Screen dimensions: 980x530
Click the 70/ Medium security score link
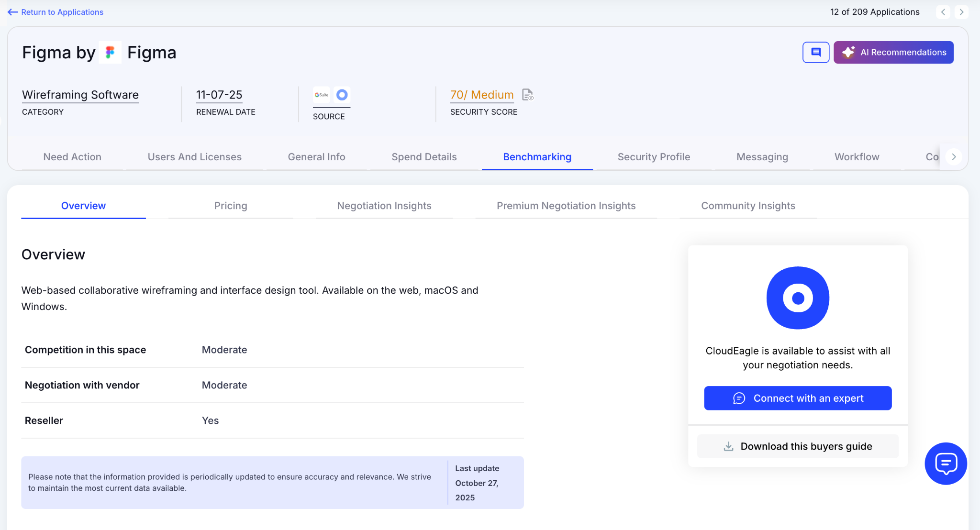(481, 95)
